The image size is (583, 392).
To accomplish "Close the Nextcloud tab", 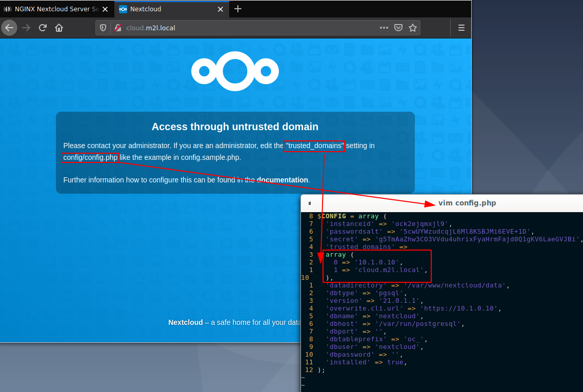I will [x=220, y=9].
